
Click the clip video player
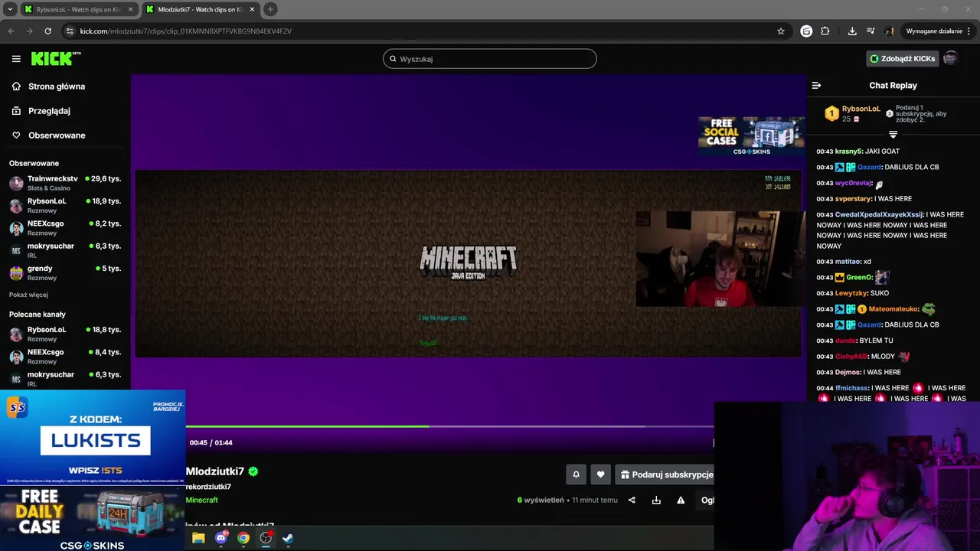(x=469, y=263)
